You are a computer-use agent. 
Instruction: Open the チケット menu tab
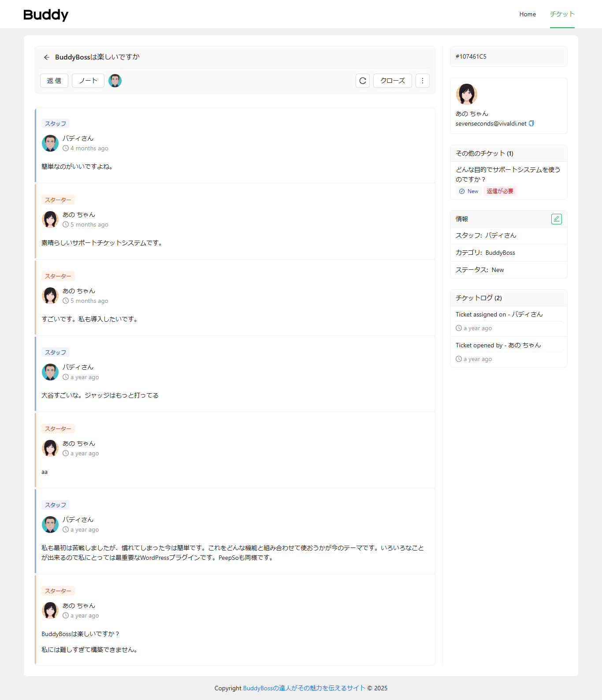(x=562, y=14)
